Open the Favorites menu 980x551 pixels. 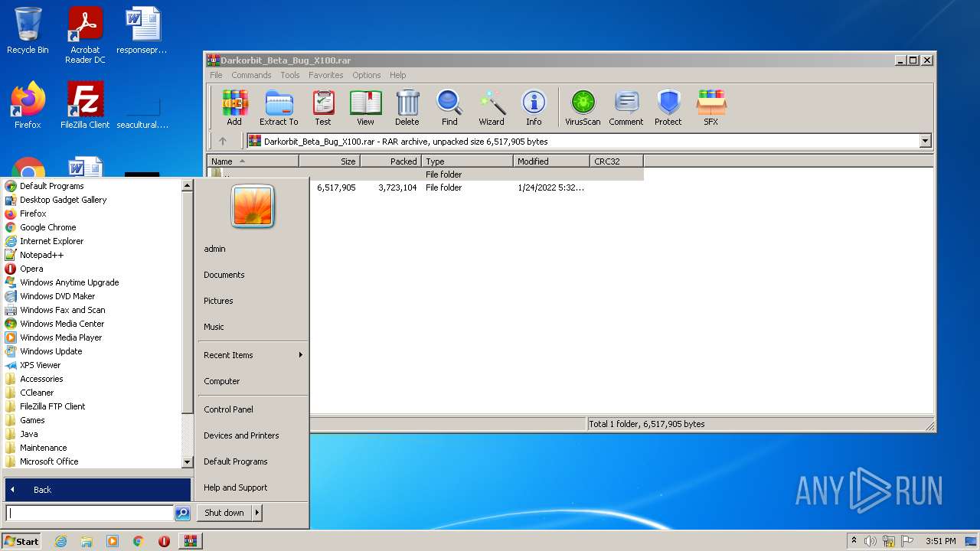click(x=325, y=75)
